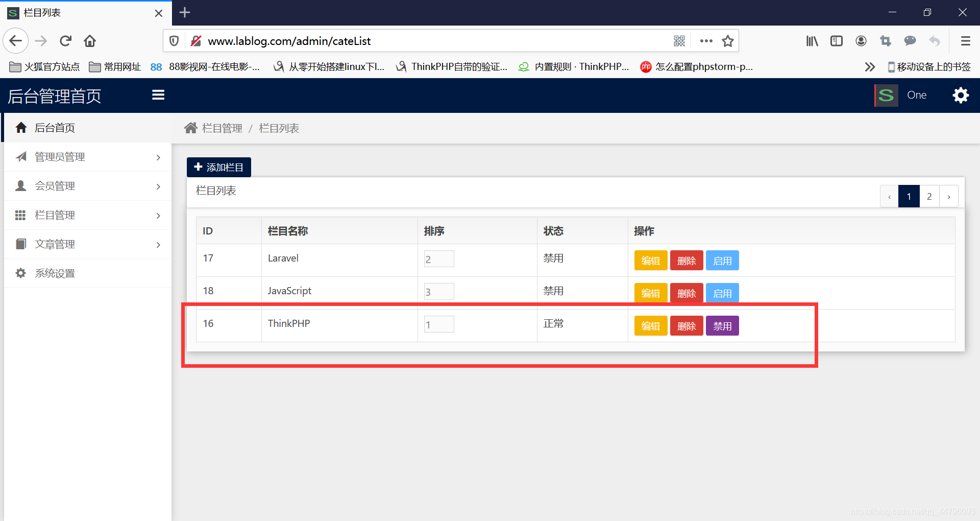Open the ThinkPHP自带的验证 bookmark
The image size is (980, 521).
point(452,67)
